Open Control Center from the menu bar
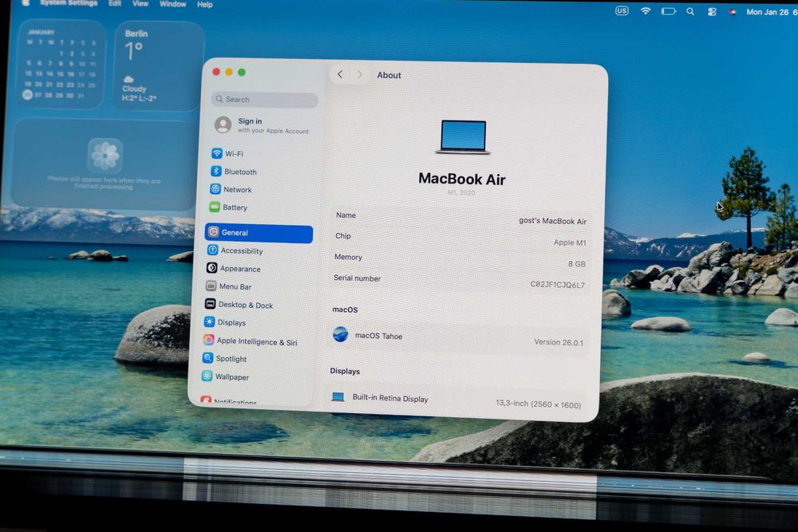This screenshot has width=798, height=532. click(x=712, y=12)
